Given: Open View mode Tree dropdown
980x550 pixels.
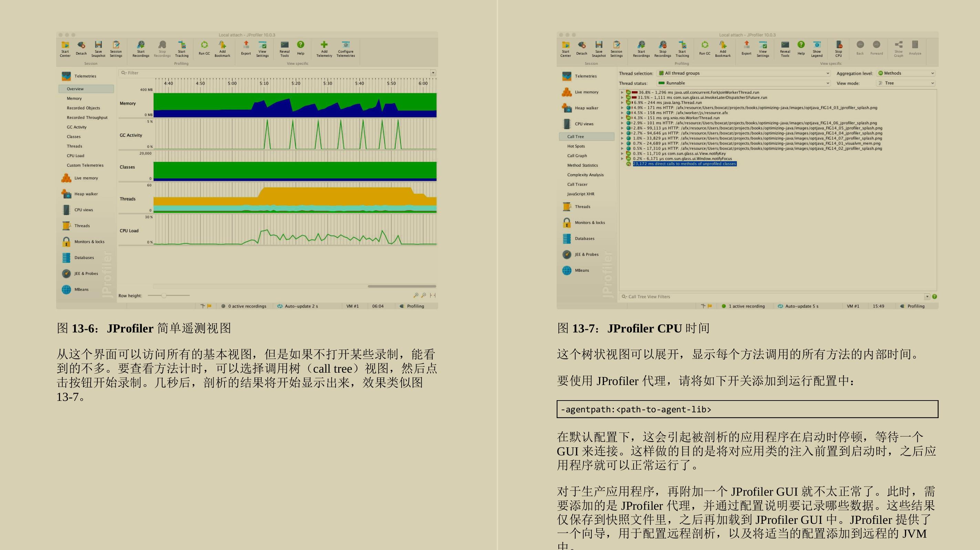Looking at the screenshot, I should pos(906,83).
